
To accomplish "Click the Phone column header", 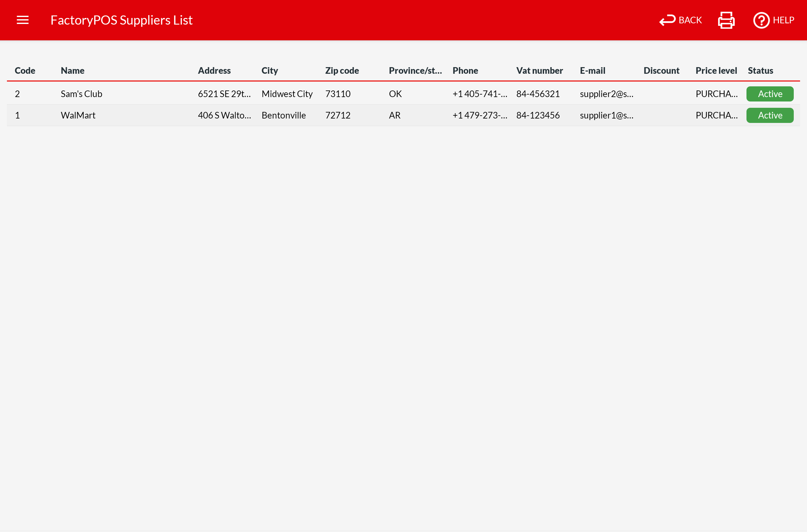I will [465, 71].
